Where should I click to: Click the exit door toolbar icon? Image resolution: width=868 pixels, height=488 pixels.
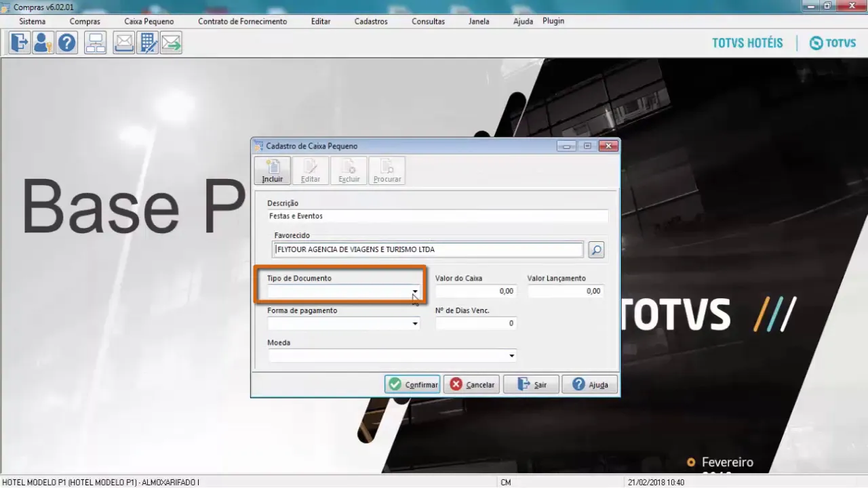click(20, 43)
